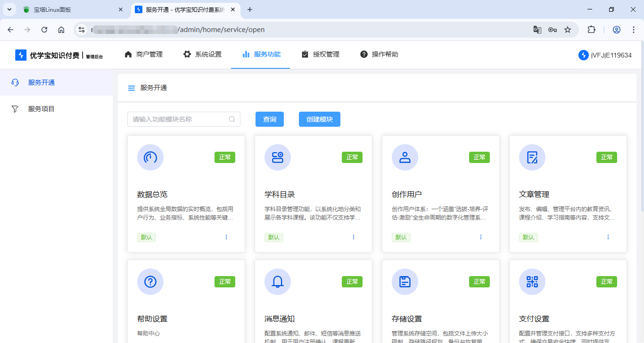The image size is (644, 343).
Task: Click the 创建模块 button
Action: (x=319, y=119)
